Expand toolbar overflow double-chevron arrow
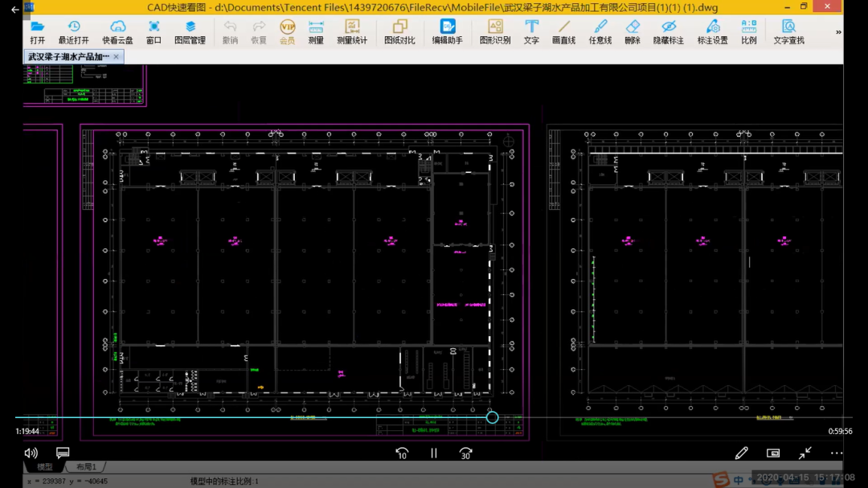 tap(838, 33)
